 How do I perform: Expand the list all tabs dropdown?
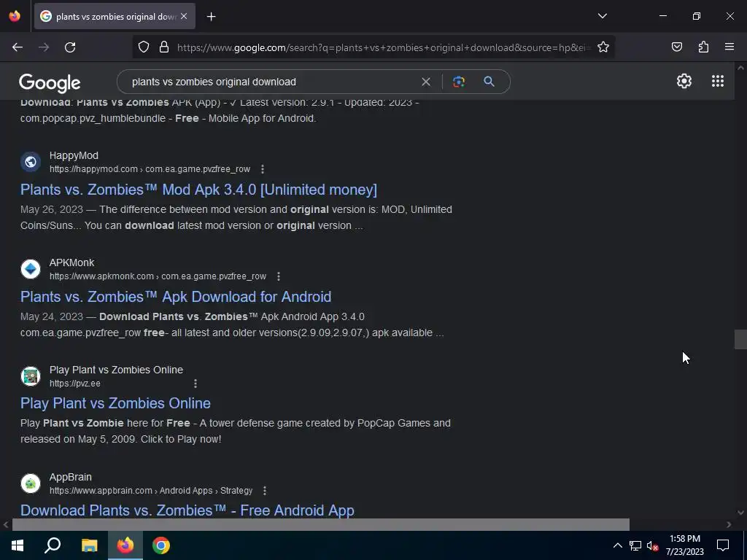point(602,16)
